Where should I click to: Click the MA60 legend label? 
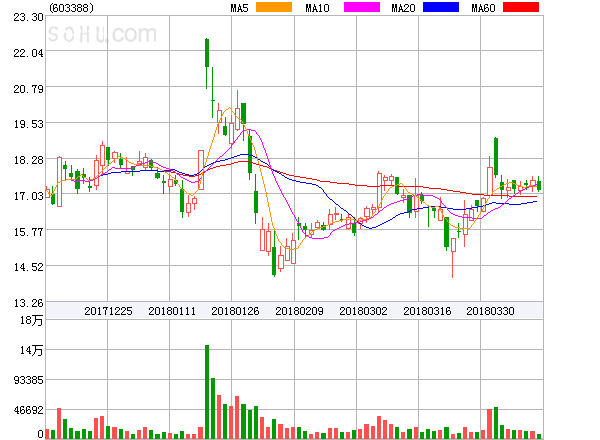tap(483, 8)
